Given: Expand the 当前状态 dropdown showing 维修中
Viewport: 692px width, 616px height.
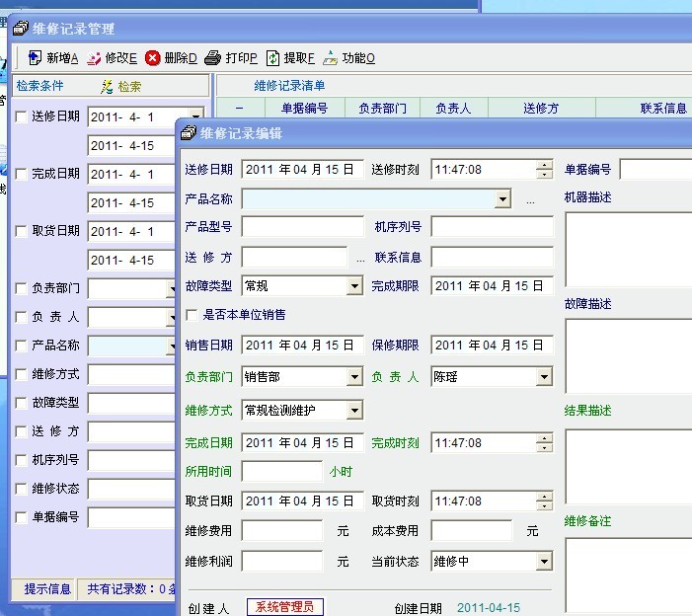Looking at the screenshot, I should [544, 562].
